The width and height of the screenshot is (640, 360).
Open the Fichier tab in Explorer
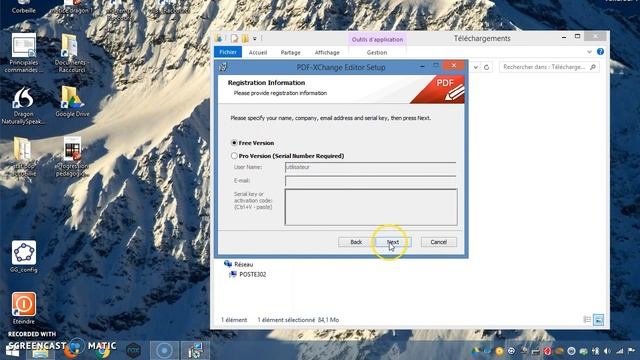click(228, 52)
